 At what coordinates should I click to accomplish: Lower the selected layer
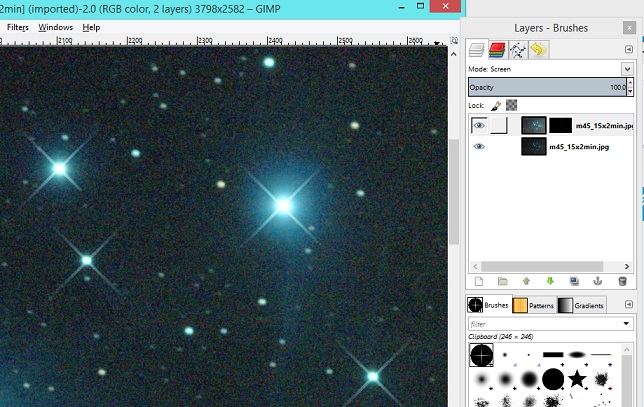point(549,282)
